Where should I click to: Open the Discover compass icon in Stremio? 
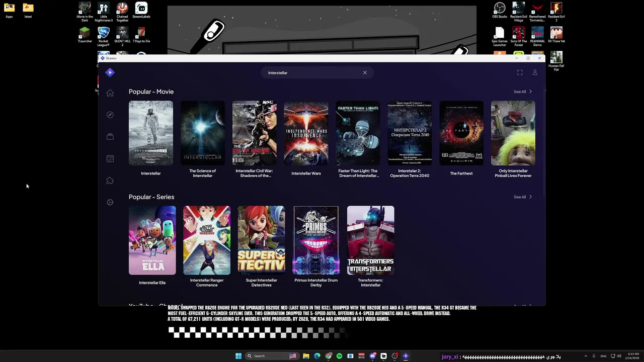click(110, 115)
